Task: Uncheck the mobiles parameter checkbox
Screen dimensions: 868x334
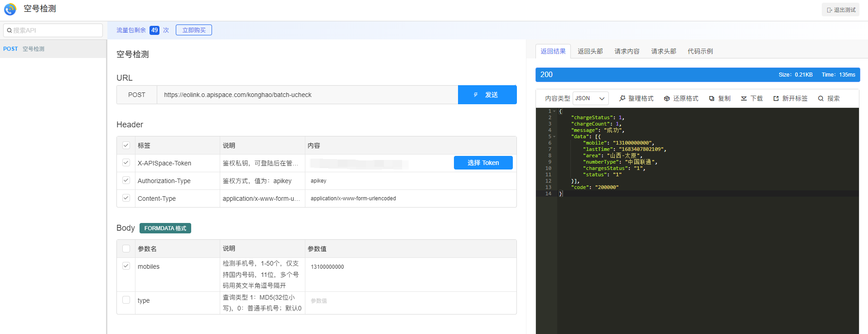Action: [x=126, y=266]
